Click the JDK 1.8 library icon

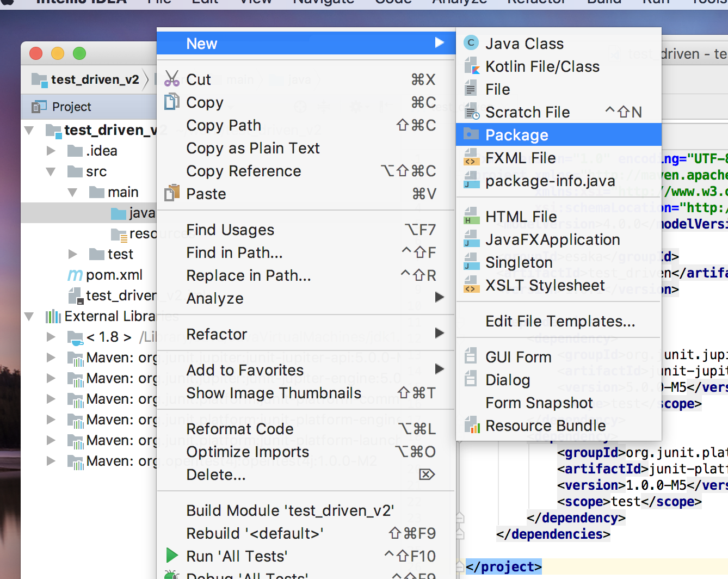pos(75,337)
